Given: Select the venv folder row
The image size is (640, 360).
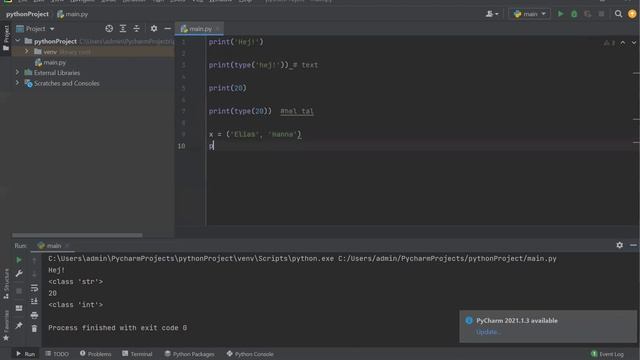Looking at the screenshot, I should coord(93,52).
